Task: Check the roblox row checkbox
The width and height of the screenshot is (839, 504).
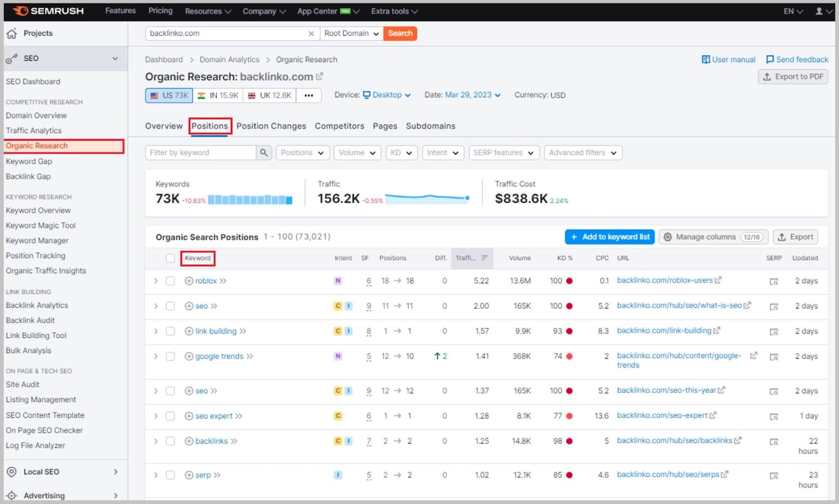Action: click(170, 281)
